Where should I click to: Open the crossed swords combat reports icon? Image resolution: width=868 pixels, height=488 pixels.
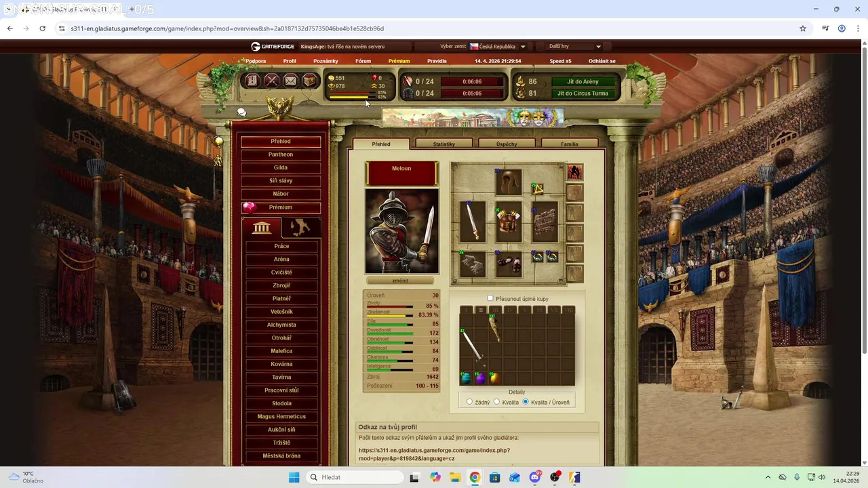coord(271,81)
